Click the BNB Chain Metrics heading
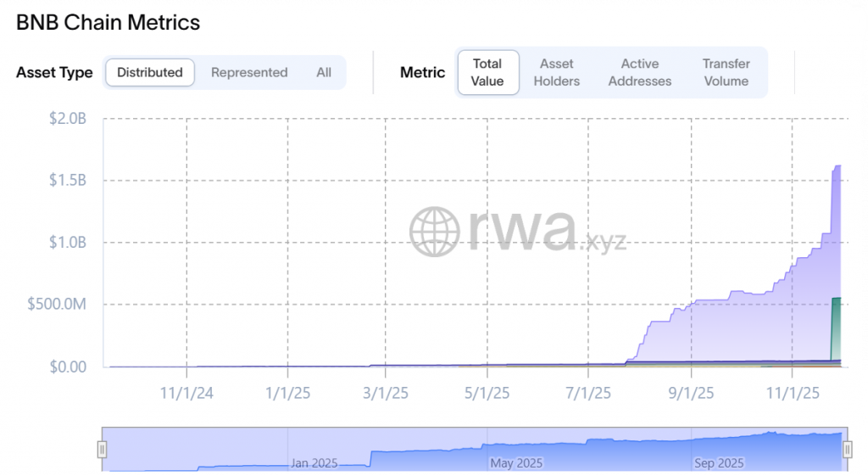The height and width of the screenshot is (476, 868). point(108,23)
